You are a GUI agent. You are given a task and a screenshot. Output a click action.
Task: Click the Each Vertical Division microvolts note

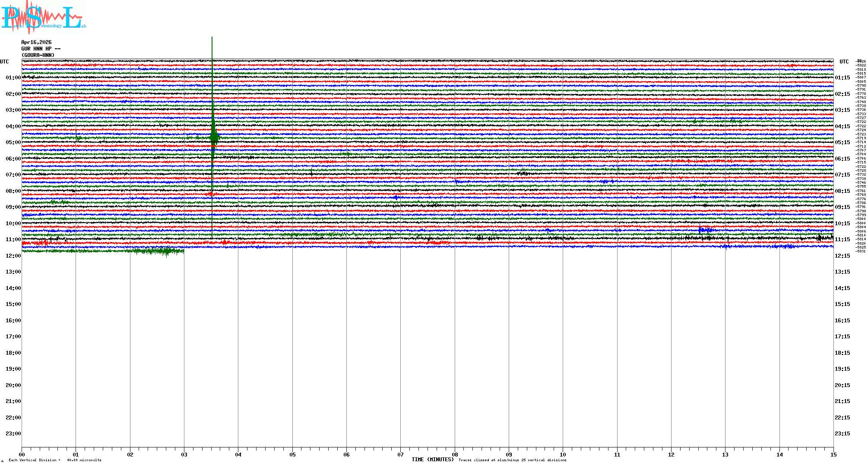pyautogui.click(x=55, y=460)
